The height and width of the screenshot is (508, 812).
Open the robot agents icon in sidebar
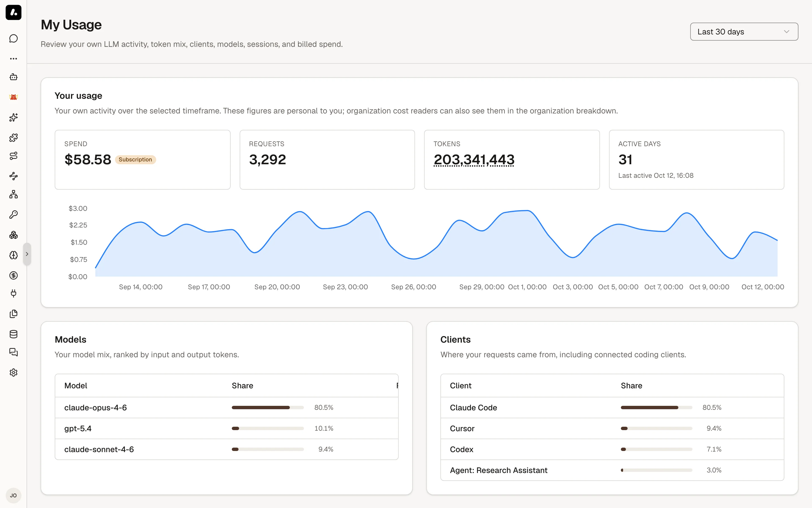click(x=14, y=77)
